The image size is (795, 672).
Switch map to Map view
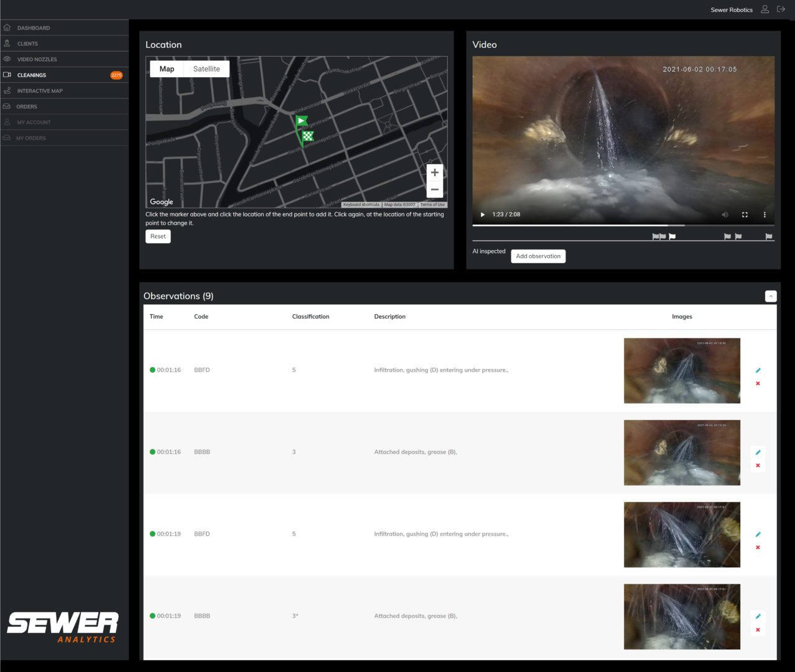tap(167, 69)
